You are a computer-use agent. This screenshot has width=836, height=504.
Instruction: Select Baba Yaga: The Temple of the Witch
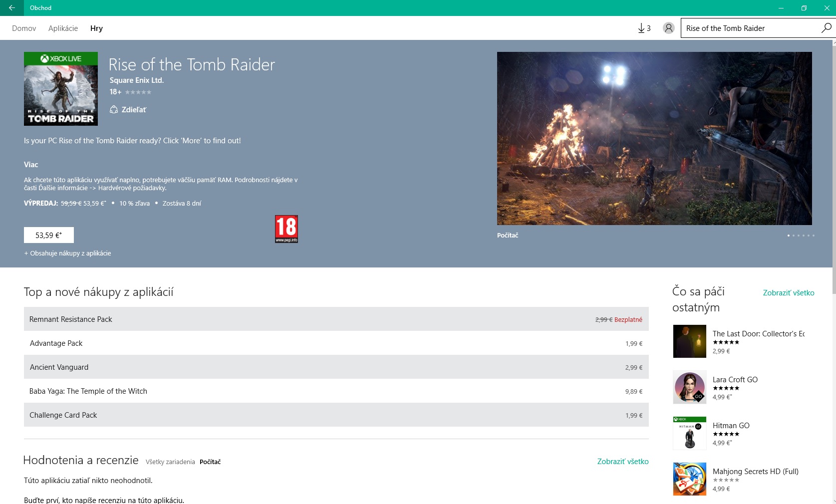coord(336,391)
